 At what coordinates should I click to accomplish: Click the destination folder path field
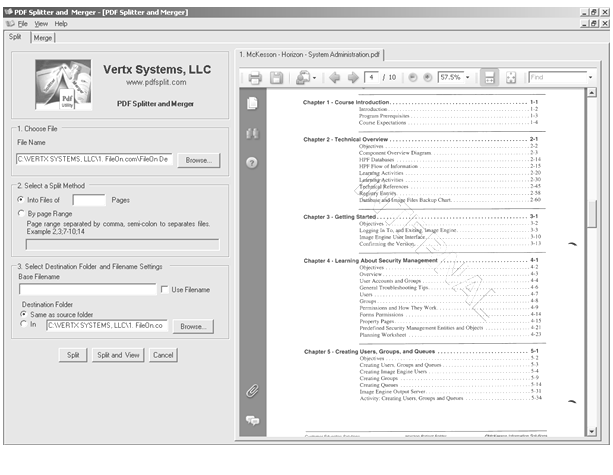107,325
